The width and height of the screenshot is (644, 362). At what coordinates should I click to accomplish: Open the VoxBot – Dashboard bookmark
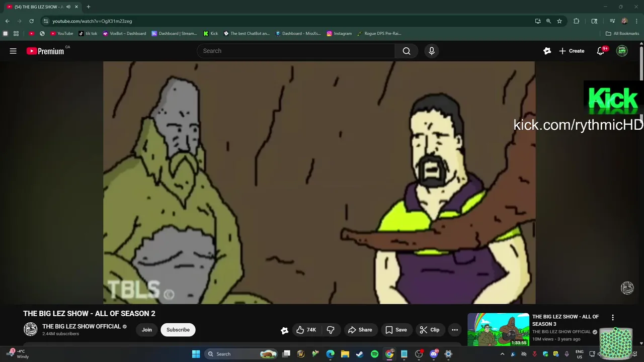(x=124, y=34)
